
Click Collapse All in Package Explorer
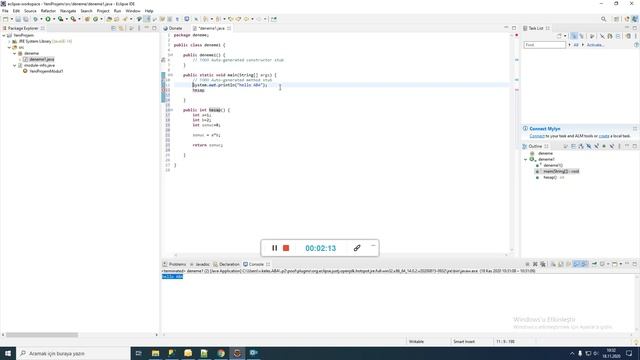(x=113, y=28)
